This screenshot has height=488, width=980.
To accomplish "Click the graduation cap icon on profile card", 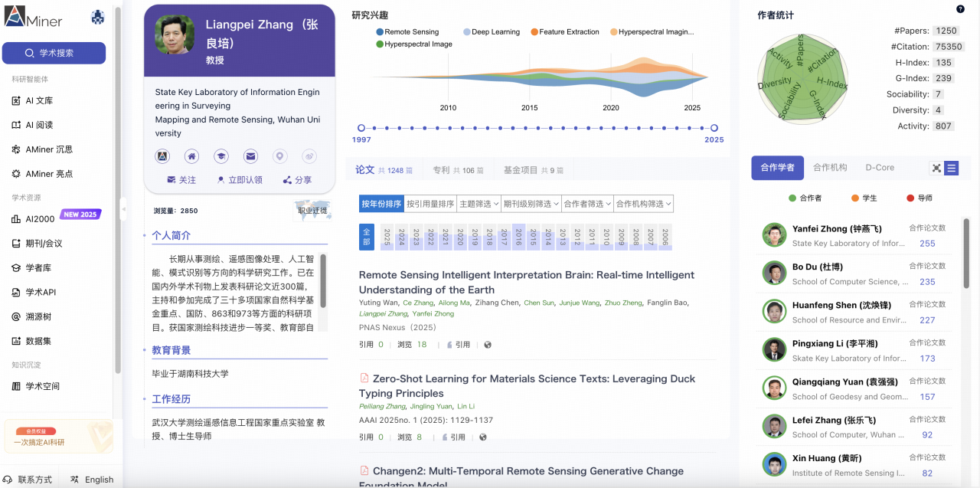I will pyautogui.click(x=221, y=156).
